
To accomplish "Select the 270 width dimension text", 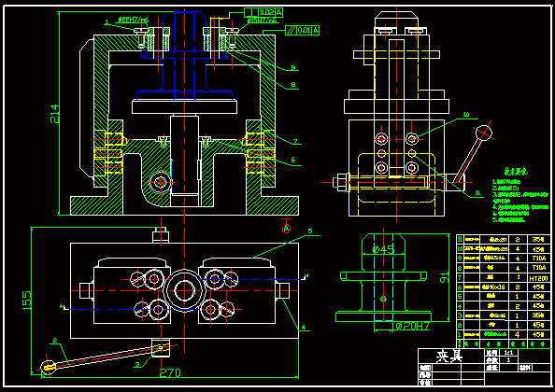I will tap(170, 372).
